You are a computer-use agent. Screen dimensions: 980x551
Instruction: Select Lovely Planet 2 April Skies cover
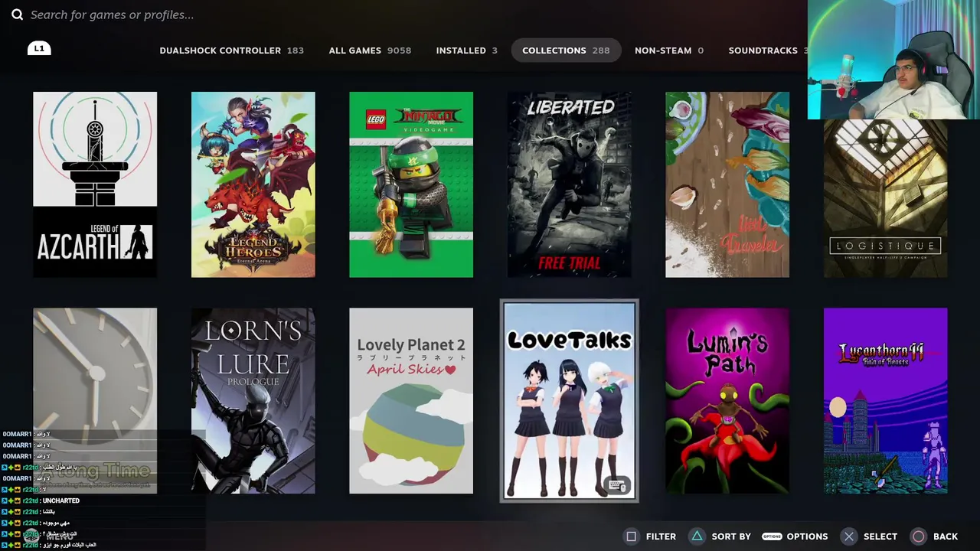pyautogui.click(x=411, y=401)
